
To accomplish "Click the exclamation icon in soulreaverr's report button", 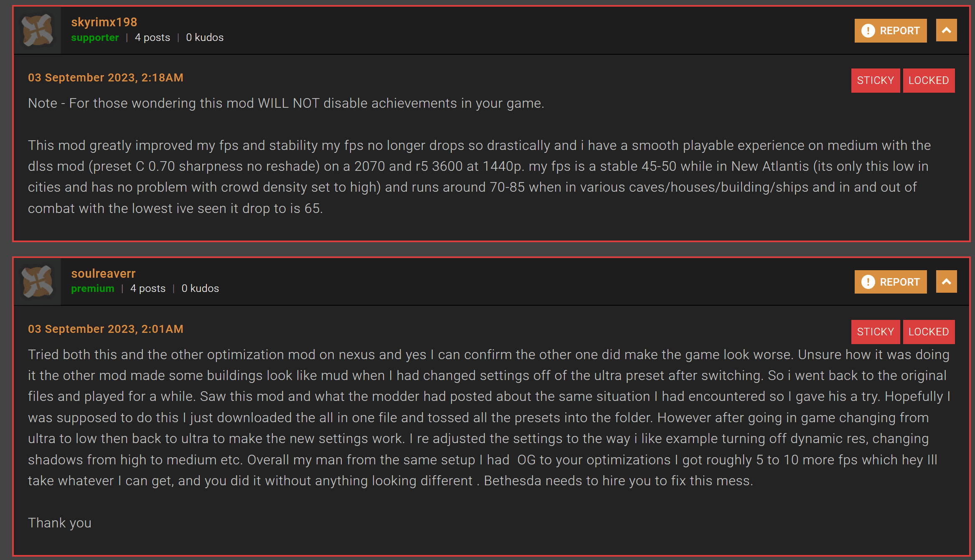I will click(868, 282).
